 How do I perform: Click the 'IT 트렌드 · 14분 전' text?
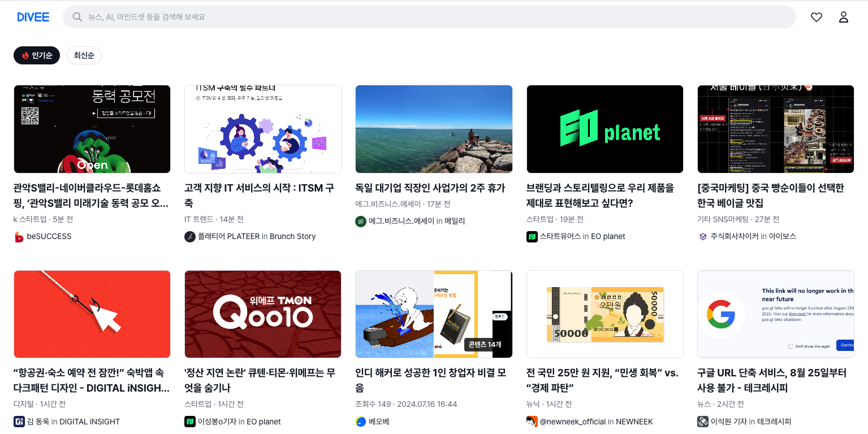pyautogui.click(x=214, y=219)
